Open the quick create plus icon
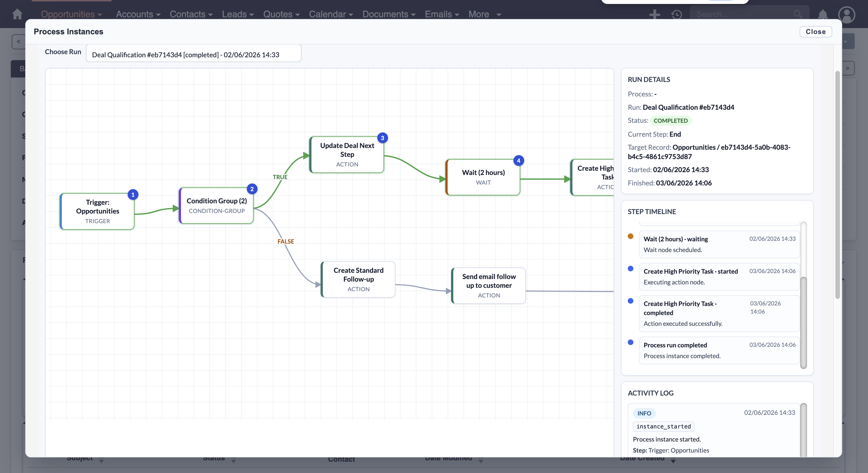This screenshot has width=868, height=473. pyautogui.click(x=654, y=14)
